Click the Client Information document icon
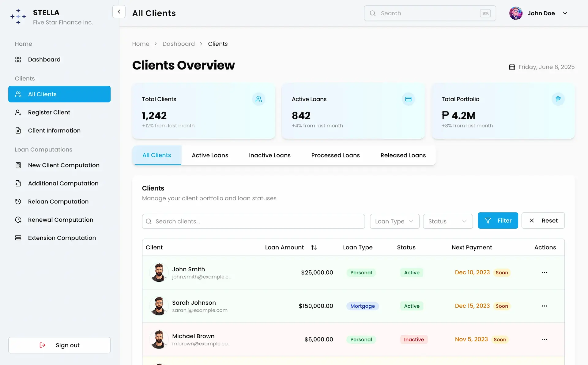Image resolution: width=588 pixels, height=365 pixels. tap(18, 130)
